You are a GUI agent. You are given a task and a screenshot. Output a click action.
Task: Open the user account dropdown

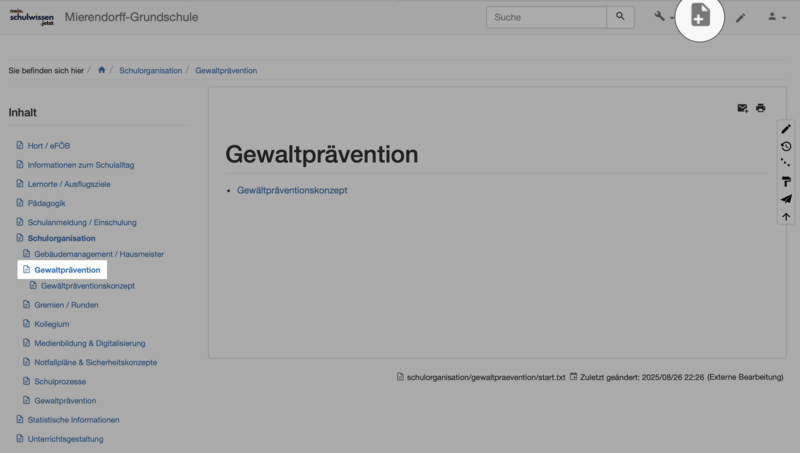point(775,17)
